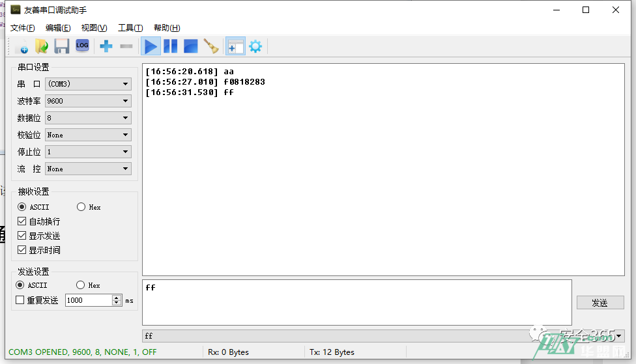
Task: Click the open file folder icon
Action: point(41,46)
